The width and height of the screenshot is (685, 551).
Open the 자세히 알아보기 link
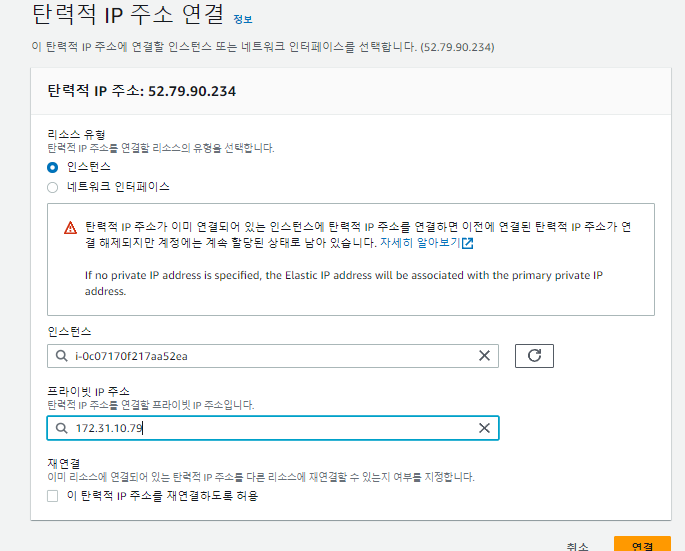tap(420, 243)
